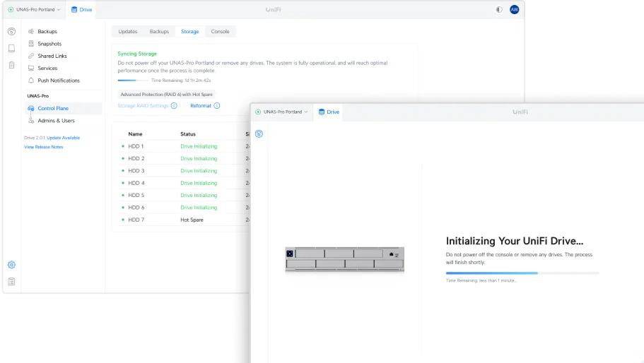This screenshot has height=363, width=644.
Task: Switch to the Updates tab
Action: [128, 31]
